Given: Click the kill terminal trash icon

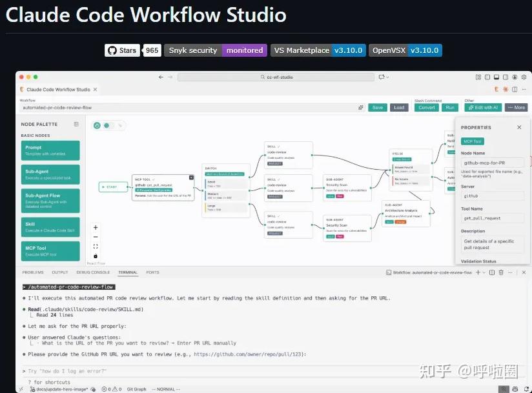Looking at the screenshot, I should coord(501,272).
